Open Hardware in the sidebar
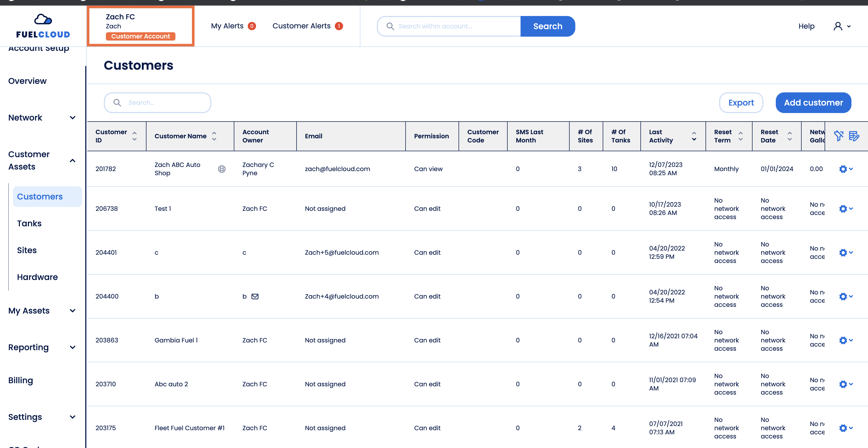 (x=37, y=277)
